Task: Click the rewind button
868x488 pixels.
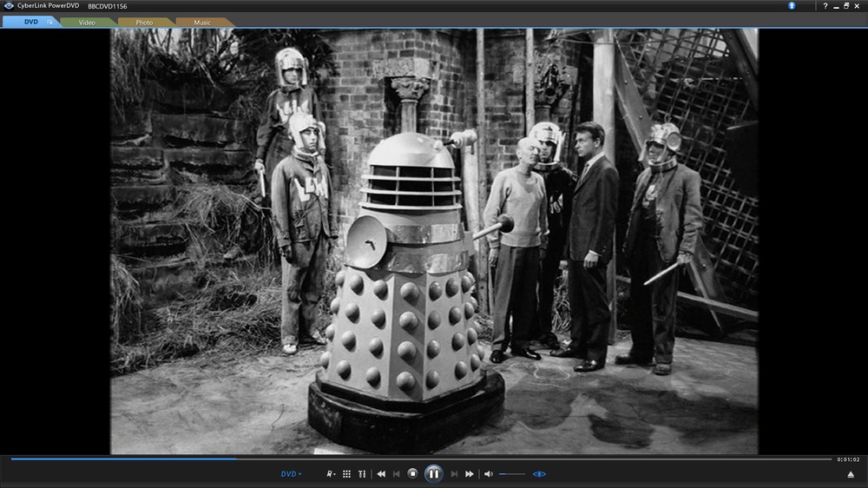Action: (381, 474)
